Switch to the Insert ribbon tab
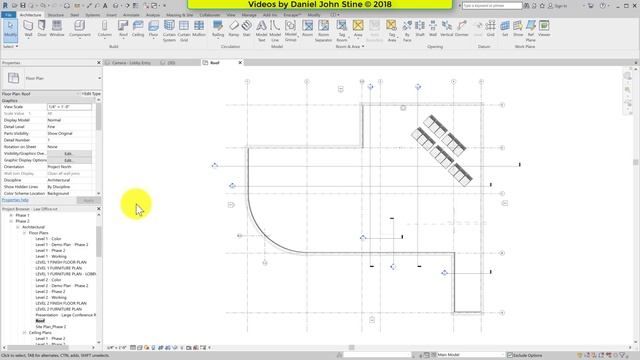The image size is (640, 360). [x=111, y=15]
